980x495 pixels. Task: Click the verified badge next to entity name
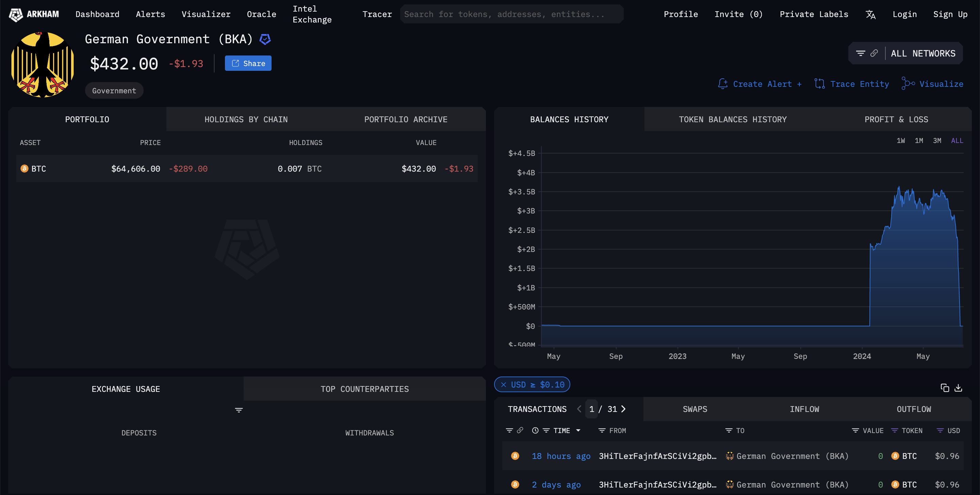[265, 39]
